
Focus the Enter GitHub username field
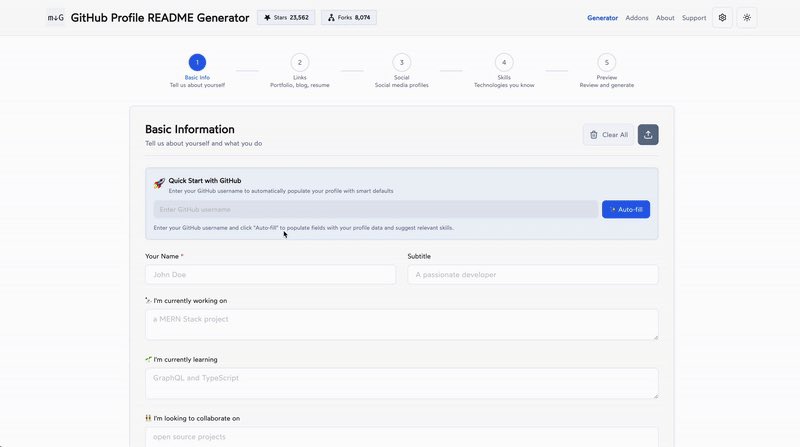coord(376,209)
